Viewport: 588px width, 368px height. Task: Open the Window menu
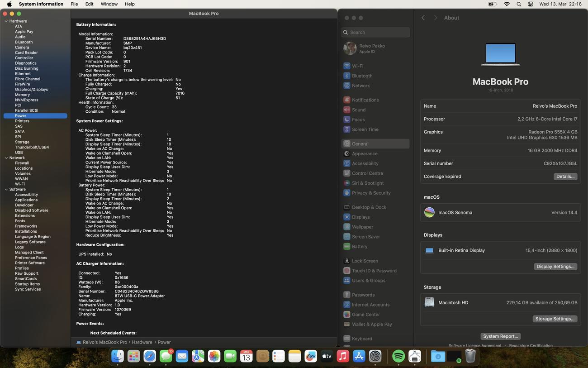click(x=109, y=4)
